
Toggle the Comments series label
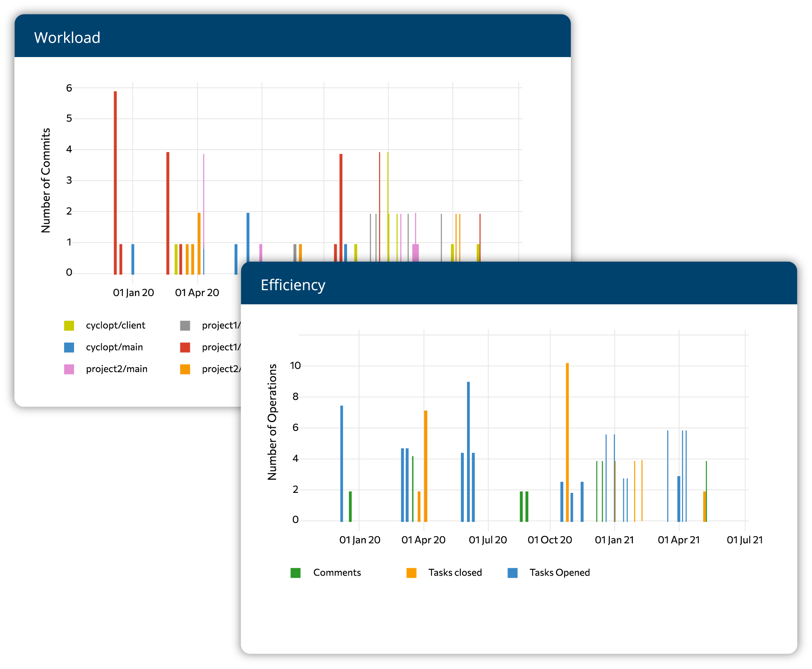click(x=337, y=573)
